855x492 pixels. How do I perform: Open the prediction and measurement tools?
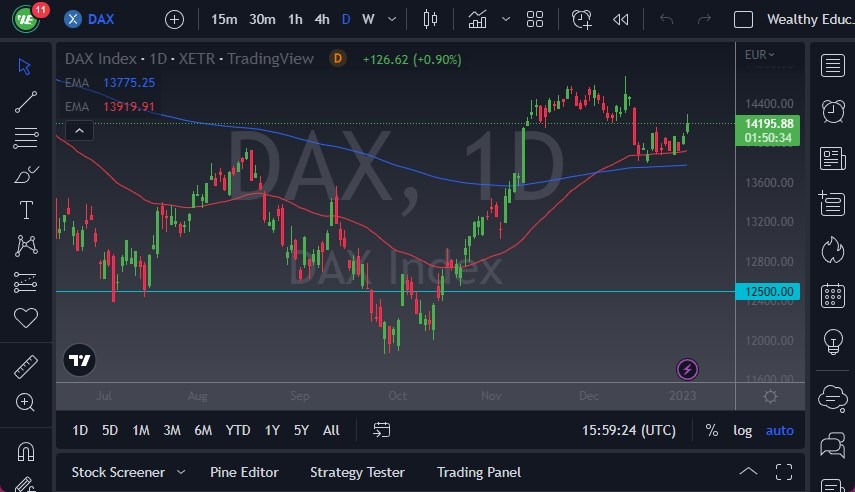[x=26, y=282]
